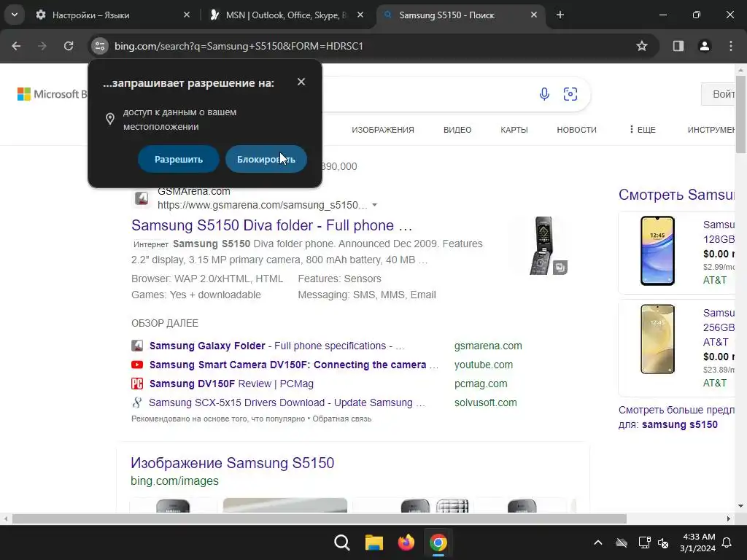Screen dimensions: 747x560
Task: Launch Firefox from taskbar
Action: coord(406,542)
